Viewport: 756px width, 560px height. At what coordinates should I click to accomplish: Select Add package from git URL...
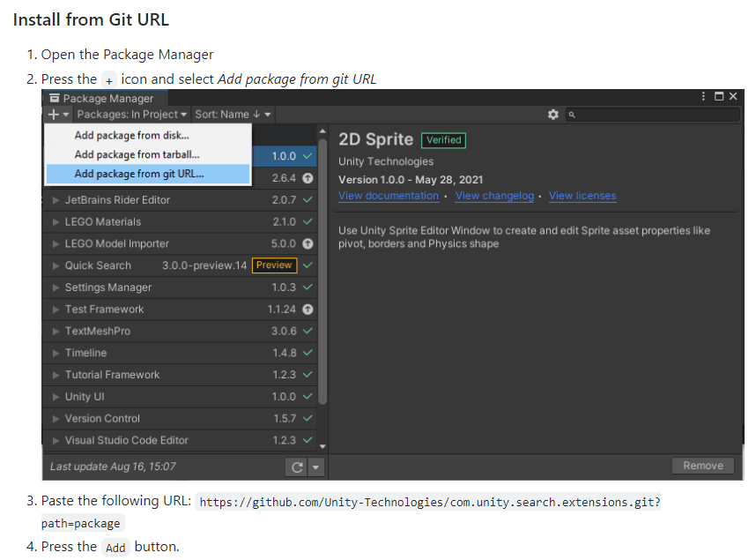pos(148,174)
